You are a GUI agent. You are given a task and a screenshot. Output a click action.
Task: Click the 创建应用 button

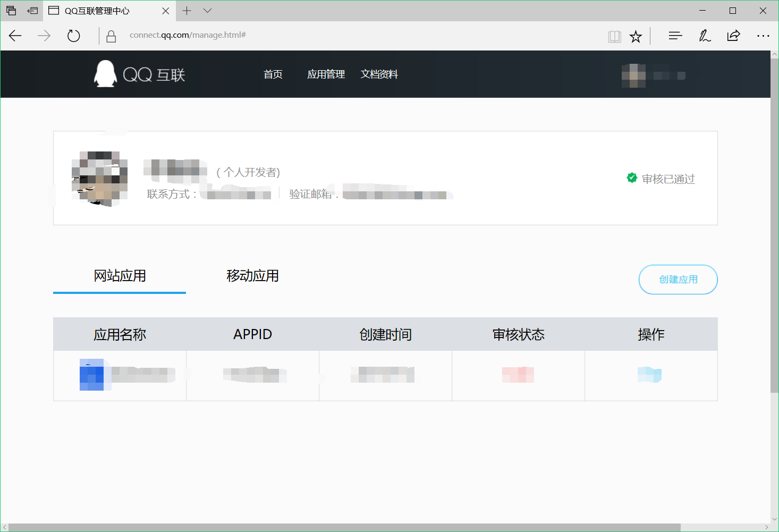678,280
